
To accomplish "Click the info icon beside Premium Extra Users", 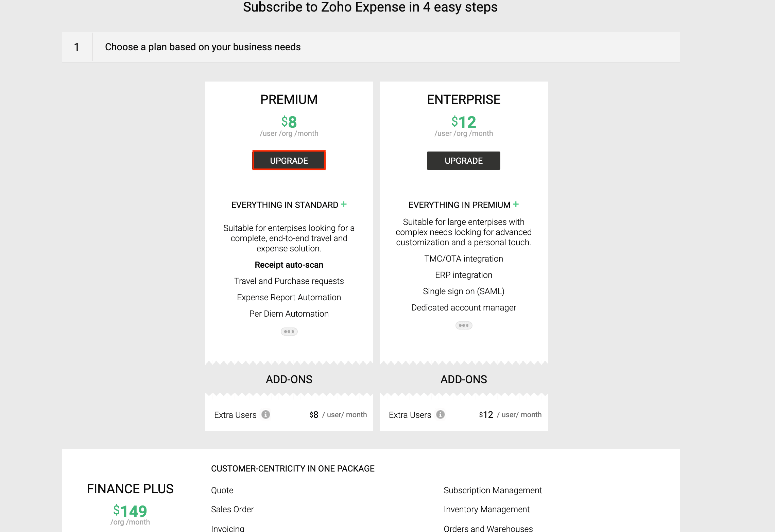I will [x=266, y=414].
